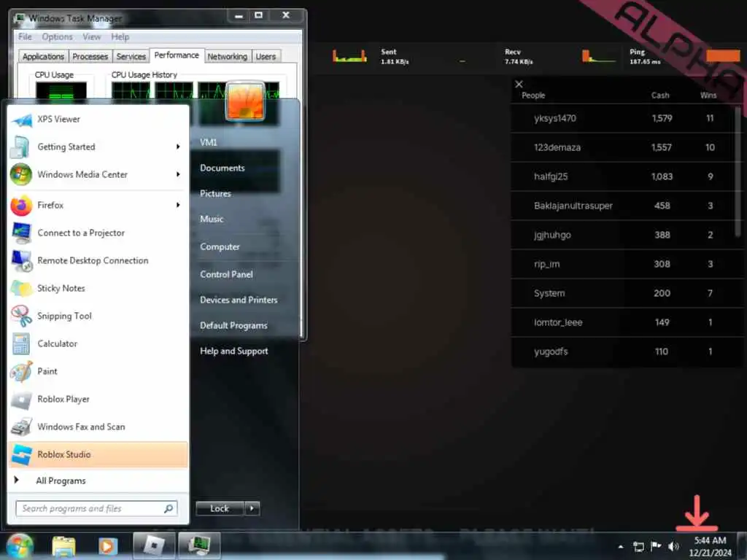Click the taskbar clock showing 5:44 AM
The image size is (747, 560).
click(x=710, y=546)
